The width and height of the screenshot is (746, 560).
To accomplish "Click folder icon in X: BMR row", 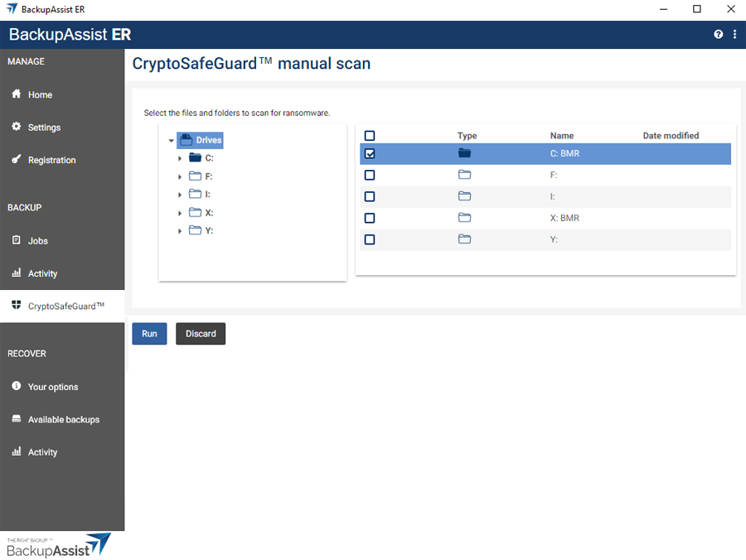I will [464, 217].
